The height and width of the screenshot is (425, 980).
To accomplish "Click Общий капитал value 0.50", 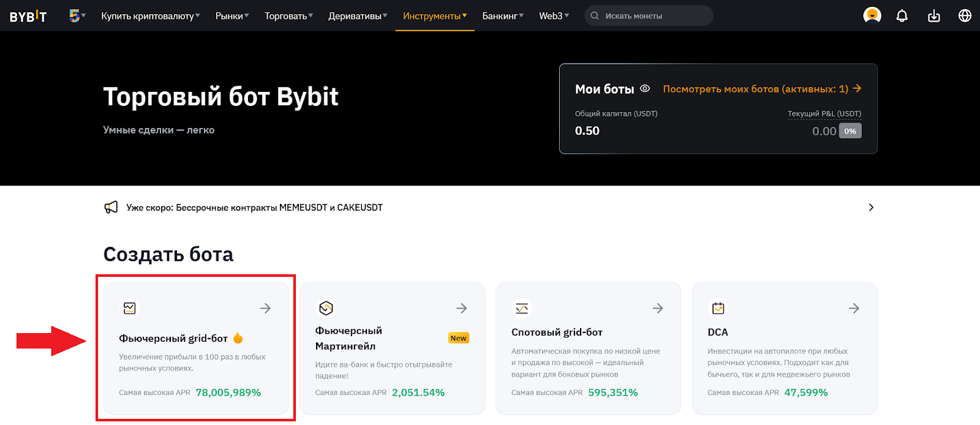I will 587,131.
